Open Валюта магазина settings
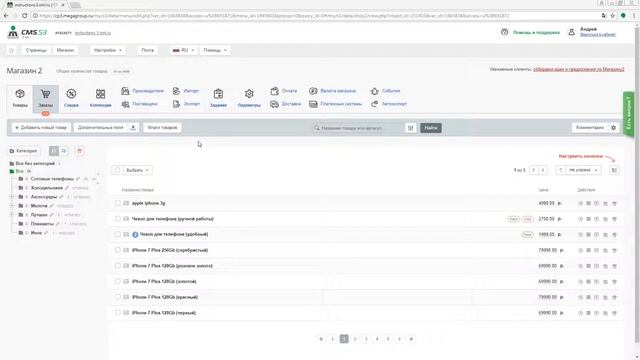Image resolution: width=640 pixels, height=360 pixels. point(332,91)
